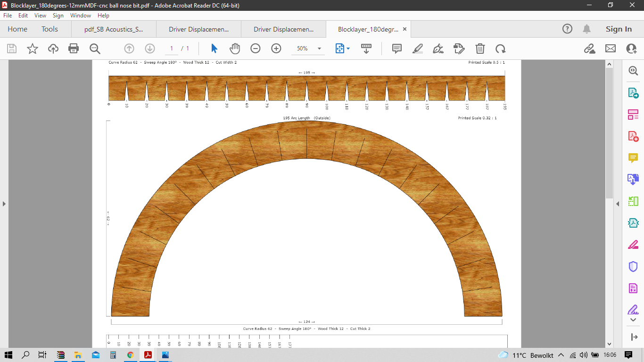Open the View menu
This screenshot has height=362, width=644.
(x=40, y=16)
